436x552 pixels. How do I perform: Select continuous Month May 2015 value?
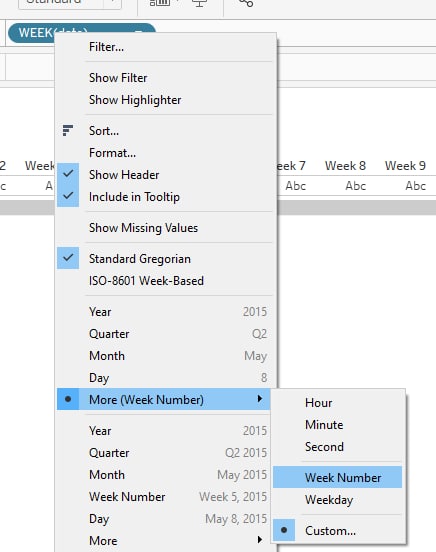[x=164, y=475]
